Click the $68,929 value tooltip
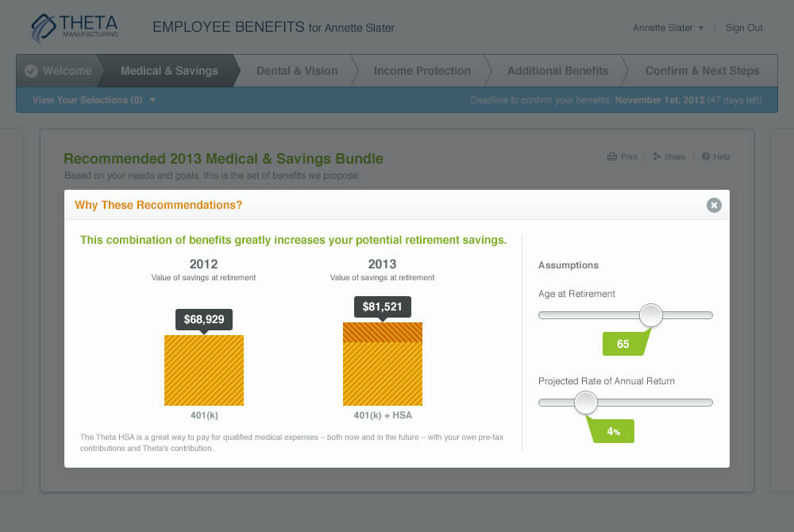Image resolution: width=794 pixels, height=532 pixels. pyautogui.click(x=204, y=319)
